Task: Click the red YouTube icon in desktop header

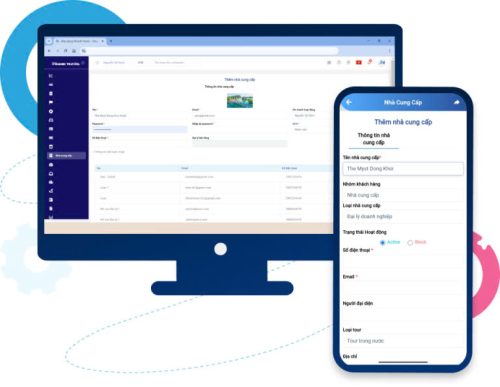Action: click(359, 62)
